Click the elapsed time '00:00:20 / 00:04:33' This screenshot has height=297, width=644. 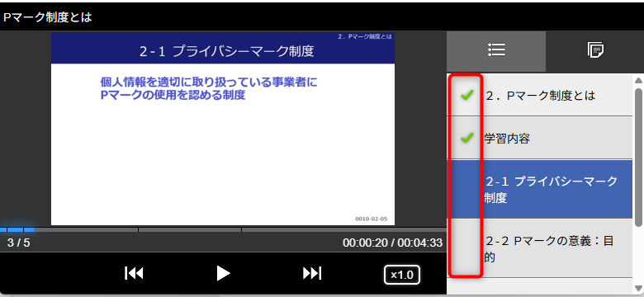coord(392,243)
